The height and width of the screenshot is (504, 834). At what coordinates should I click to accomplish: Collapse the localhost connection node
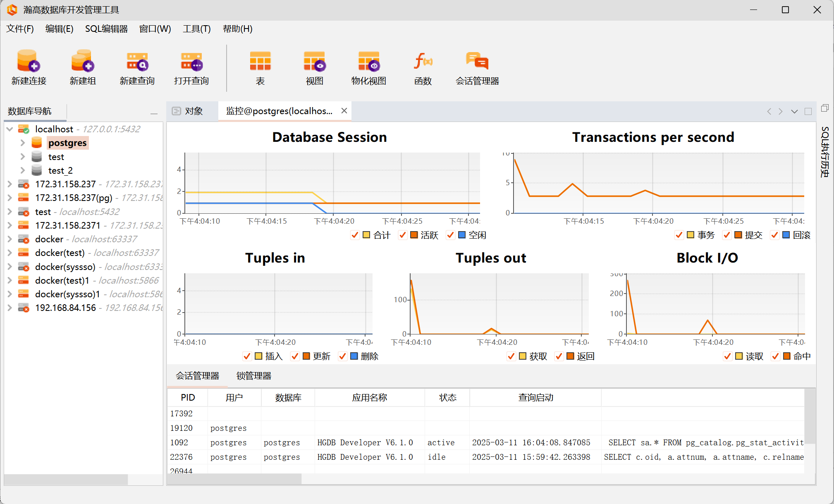tap(10, 129)
